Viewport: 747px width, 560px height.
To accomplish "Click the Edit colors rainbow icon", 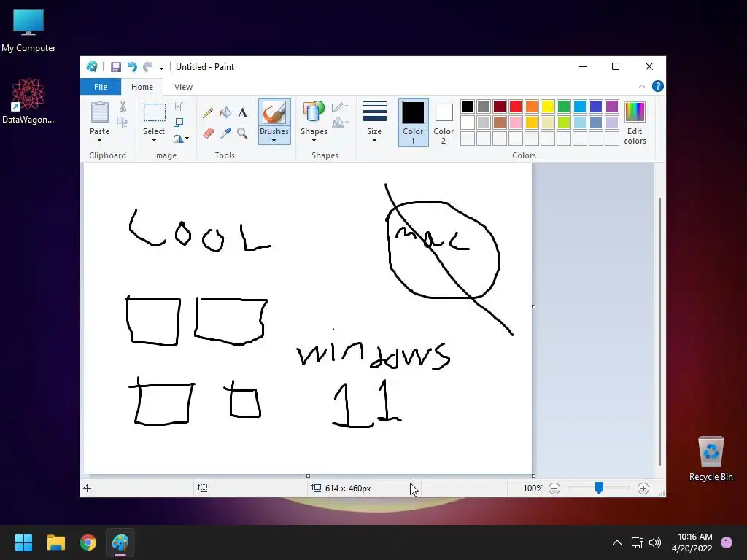I will [x=635, y=112].
